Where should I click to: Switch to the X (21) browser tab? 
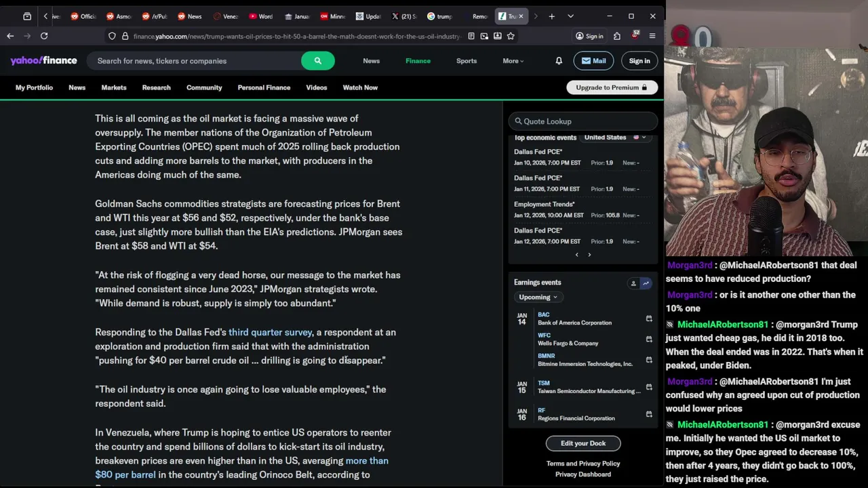pyautogui.click(x=403, y=16)
